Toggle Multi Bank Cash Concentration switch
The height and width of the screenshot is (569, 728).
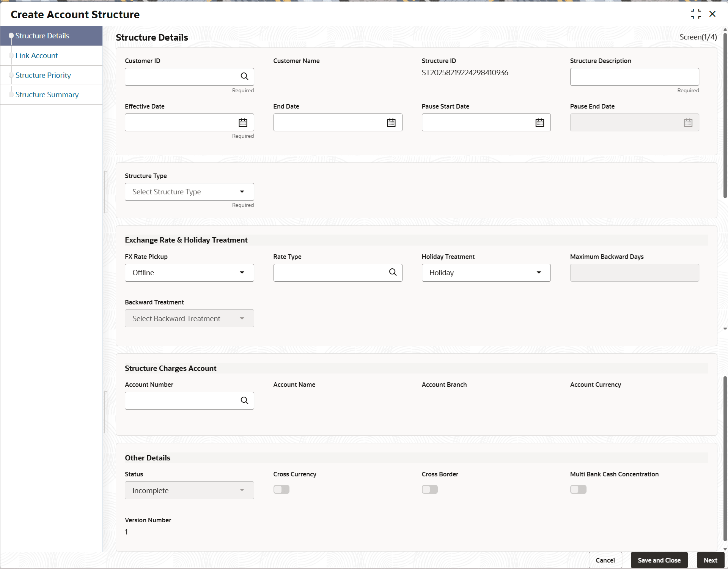pyautogui.click(x=578, y=489)
